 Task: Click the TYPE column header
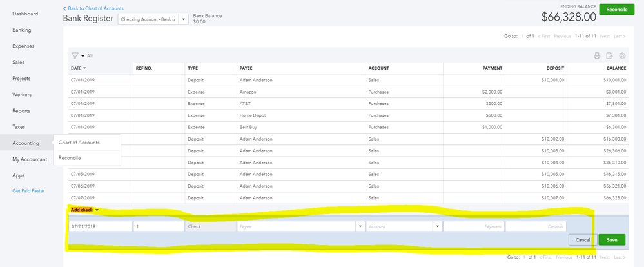point(192,68)
